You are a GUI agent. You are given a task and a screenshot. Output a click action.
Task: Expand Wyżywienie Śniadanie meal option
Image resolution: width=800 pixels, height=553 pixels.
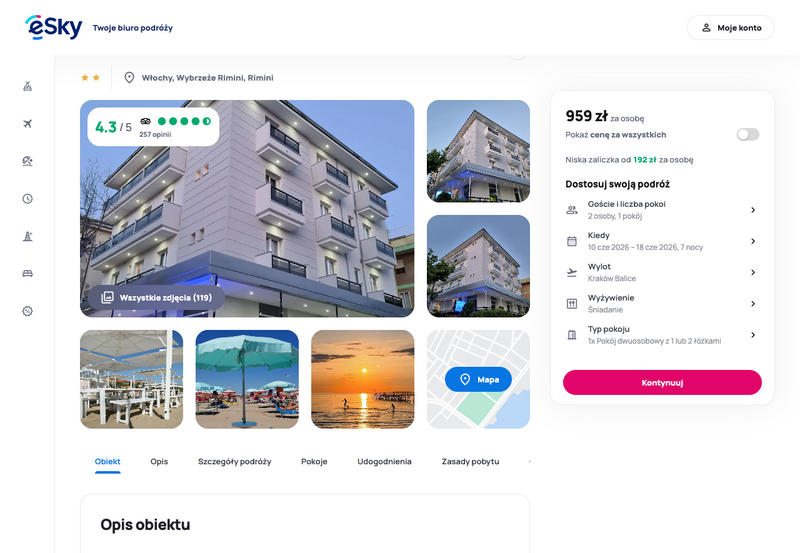pyautogui.click(x=662, y=304)
